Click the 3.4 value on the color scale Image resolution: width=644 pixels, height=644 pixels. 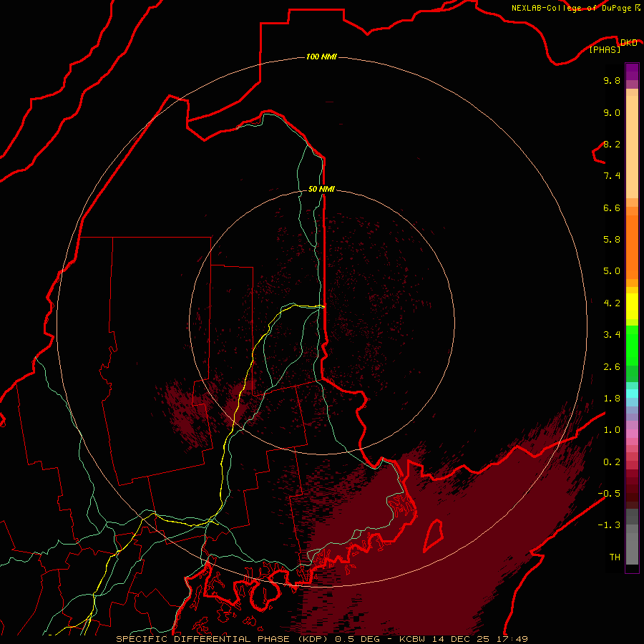pyautogui.click(x=612, y=335)
